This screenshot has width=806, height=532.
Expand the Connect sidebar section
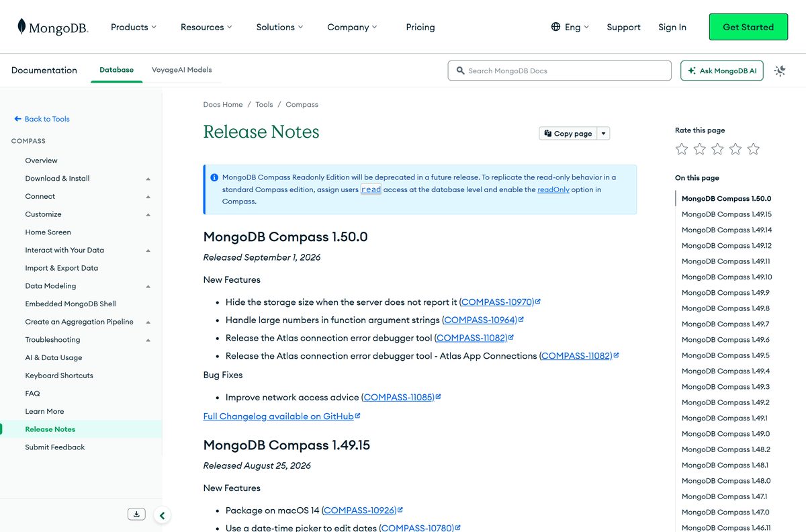[148, 197]
